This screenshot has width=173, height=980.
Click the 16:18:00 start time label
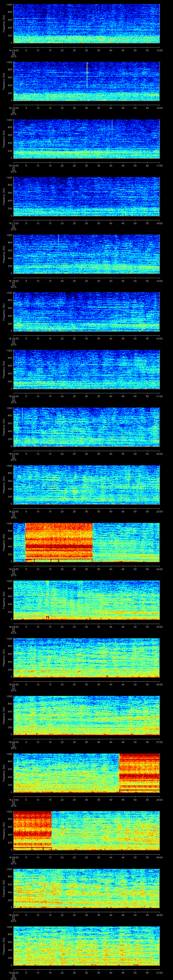click(x=13, y=281)
